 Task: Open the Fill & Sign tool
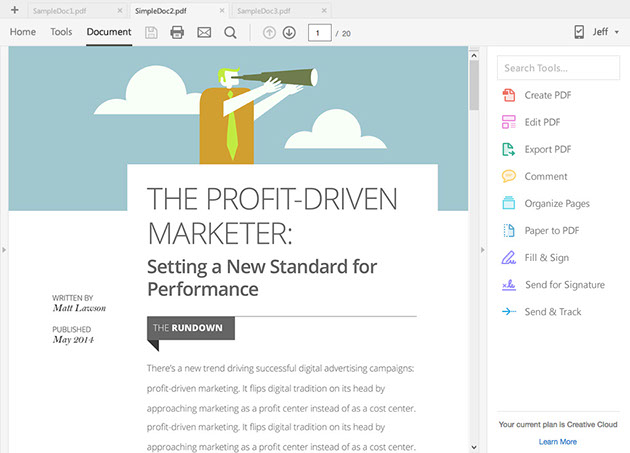click(545, 257)
